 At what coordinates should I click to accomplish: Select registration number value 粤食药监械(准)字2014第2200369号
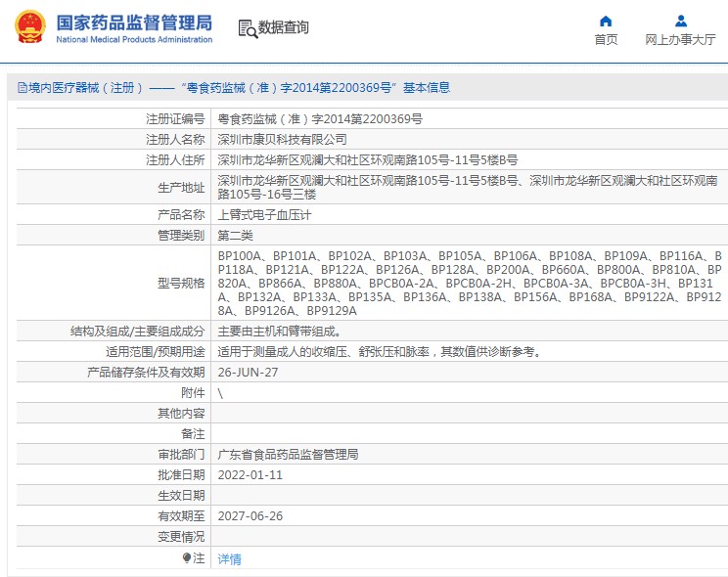click(x=320, y=119)
